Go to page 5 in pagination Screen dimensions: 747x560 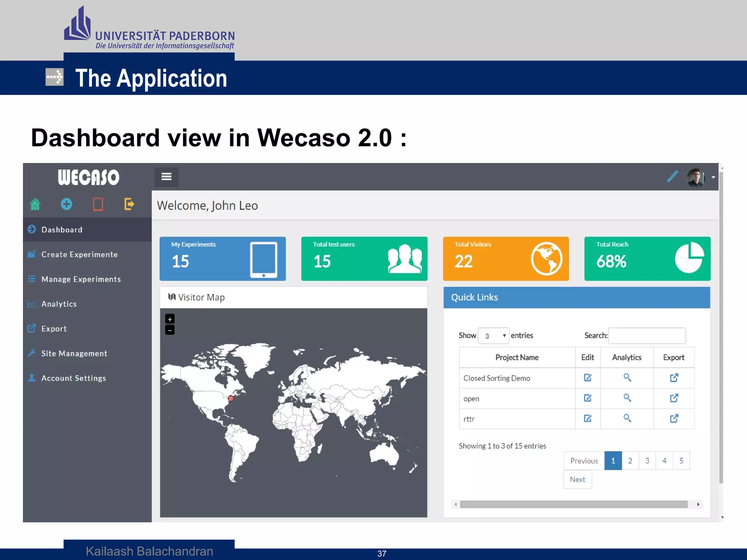tap(681, 461)
